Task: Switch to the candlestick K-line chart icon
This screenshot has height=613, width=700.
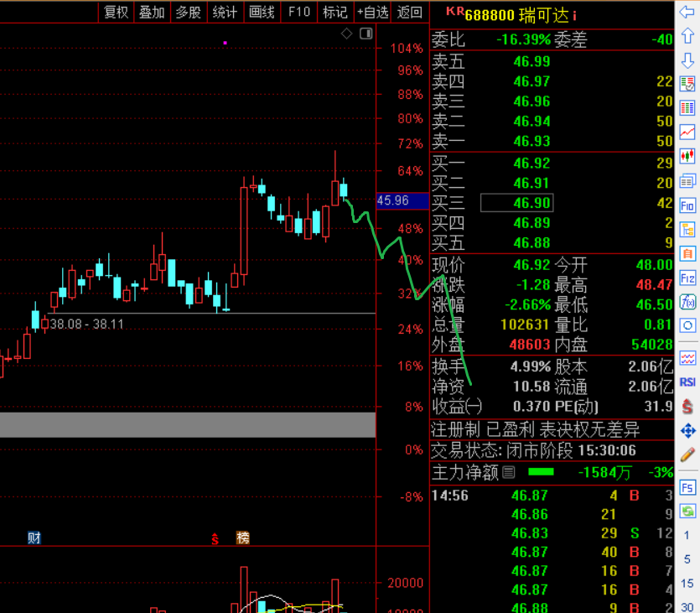Action: [x=687, y=156]
